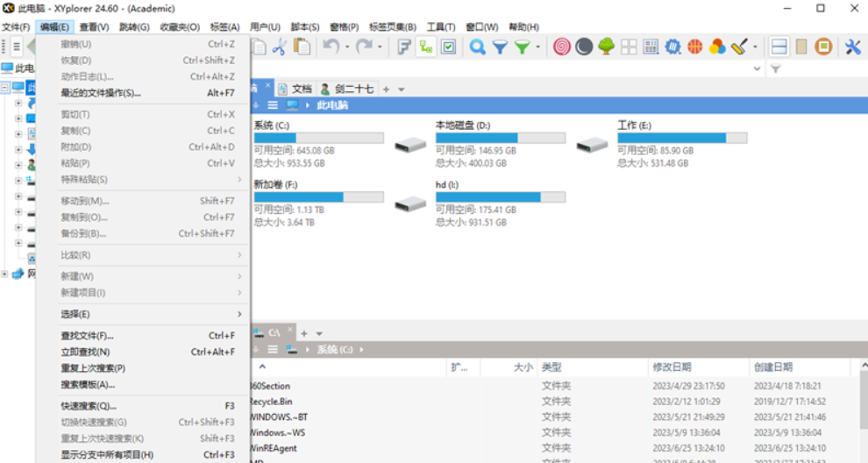Add new tab next to C:\ tab
The height and width of the screenshot is (463, 868).
coord(304,333)
